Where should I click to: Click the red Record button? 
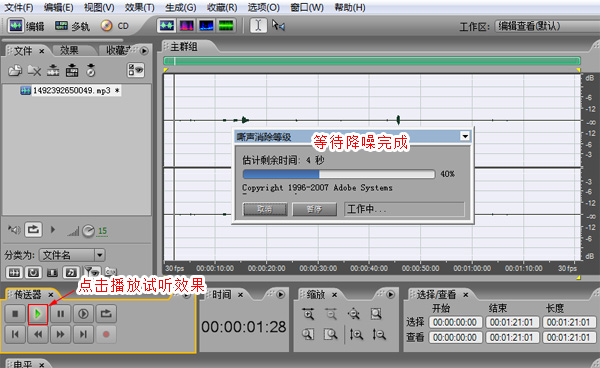[106, 335]
